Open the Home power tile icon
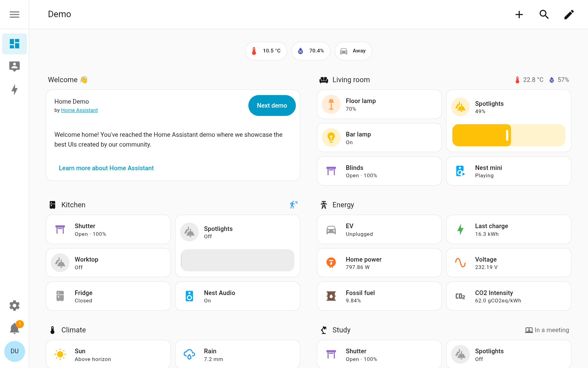588x368 pixels. tap(331, 263)
